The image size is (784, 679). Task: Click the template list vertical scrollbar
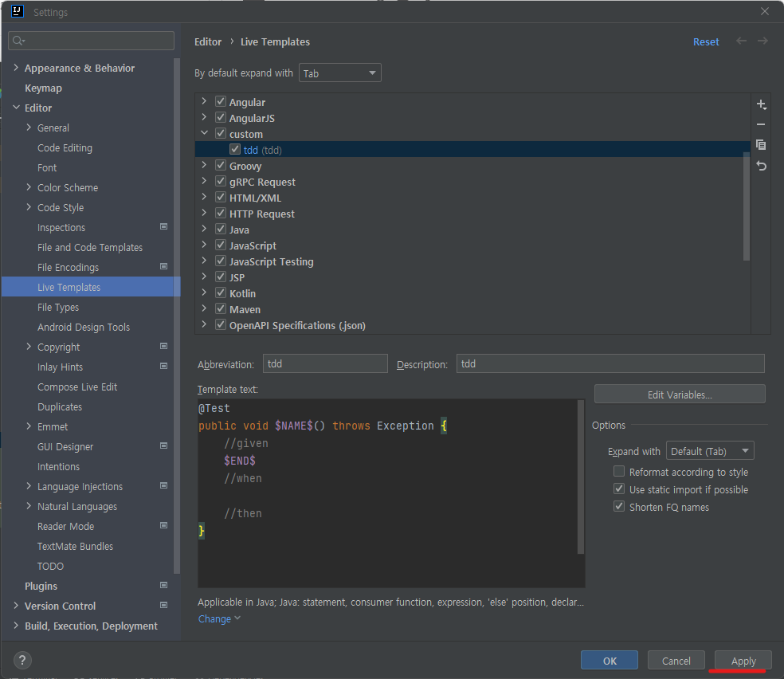(x=746, y=206)
